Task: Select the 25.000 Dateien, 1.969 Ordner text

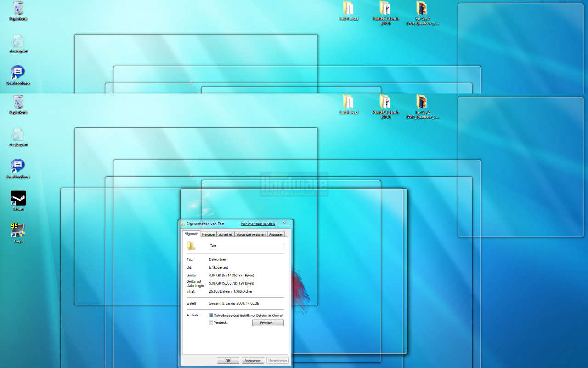Action: coord(231,291)
